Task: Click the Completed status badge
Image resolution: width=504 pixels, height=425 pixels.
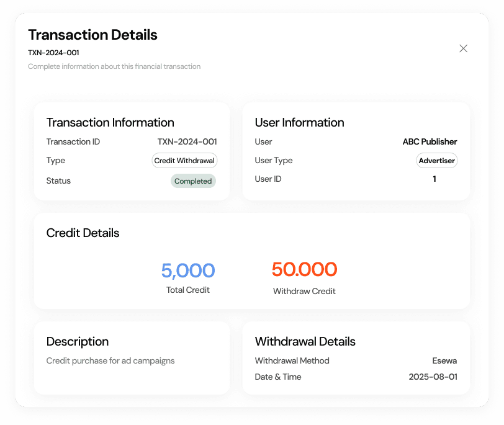Action: [193, 181]
